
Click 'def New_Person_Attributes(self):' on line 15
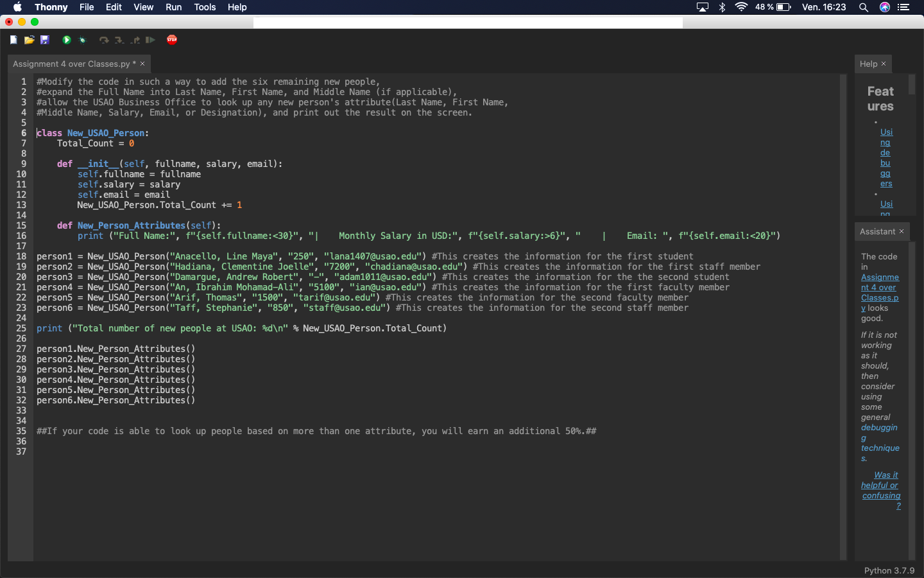tap(139, 225)
